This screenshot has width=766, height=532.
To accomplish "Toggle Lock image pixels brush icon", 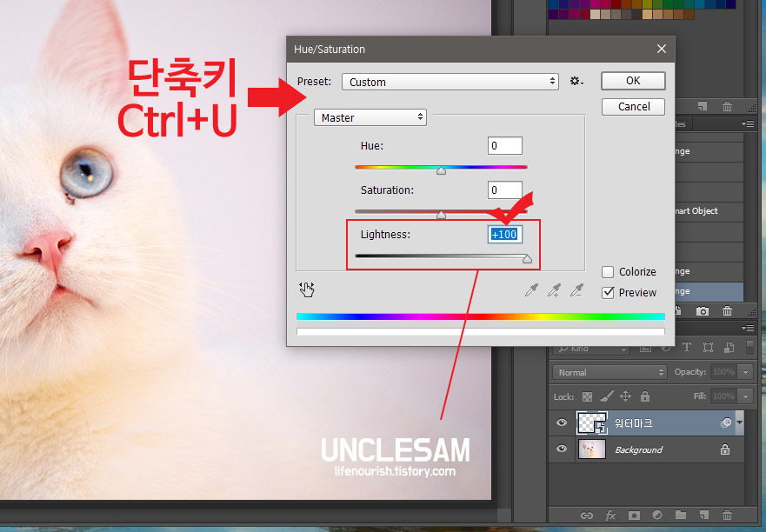I will point(606,396).
